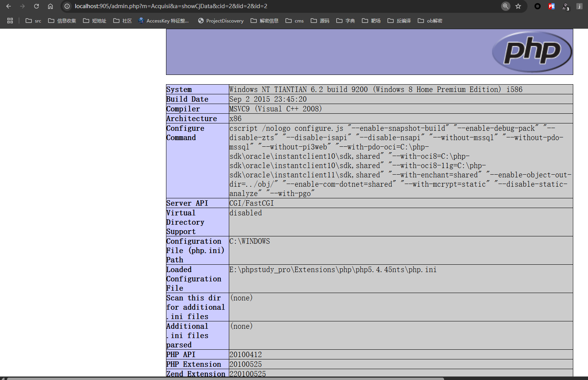
Task: Open the profile j avatar button
Action: point(579,6)
